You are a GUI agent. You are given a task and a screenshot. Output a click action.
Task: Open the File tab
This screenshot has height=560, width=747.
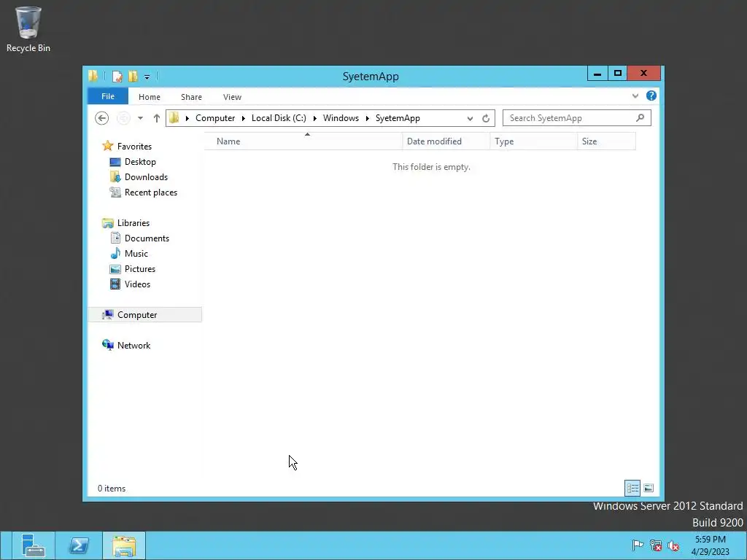(x=108, y=96)
